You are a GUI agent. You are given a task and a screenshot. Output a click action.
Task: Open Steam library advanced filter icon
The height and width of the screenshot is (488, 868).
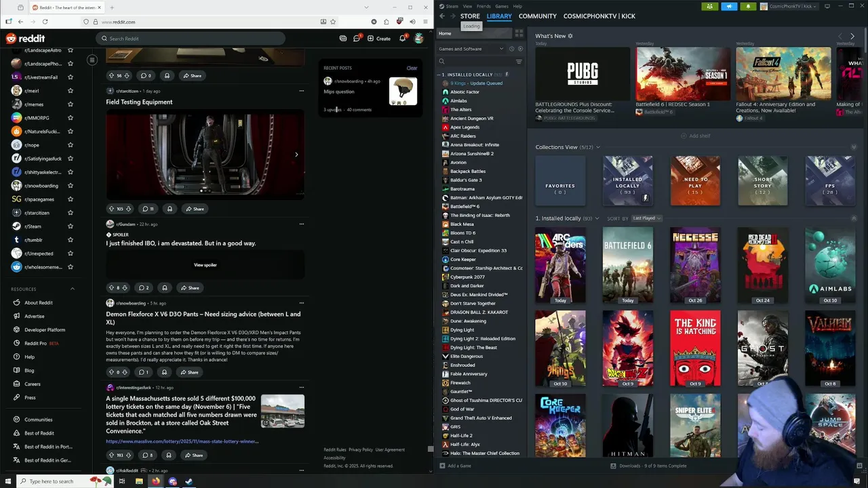(x=519, y=62)
